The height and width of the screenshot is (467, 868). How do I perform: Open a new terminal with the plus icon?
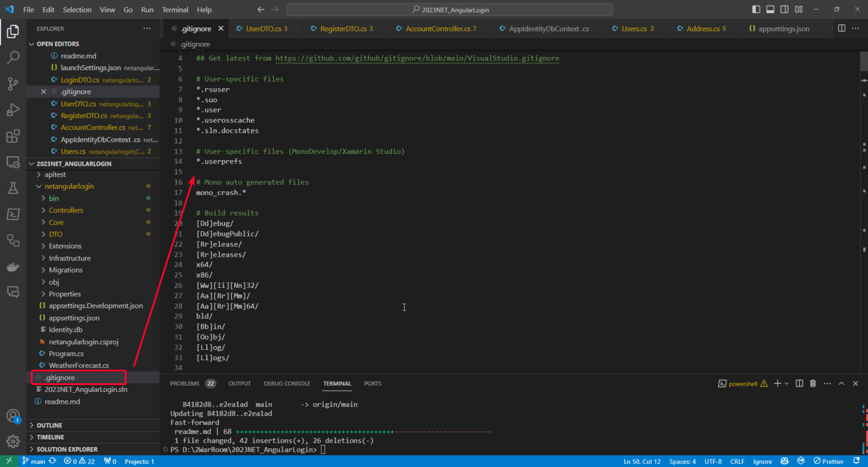777,383
